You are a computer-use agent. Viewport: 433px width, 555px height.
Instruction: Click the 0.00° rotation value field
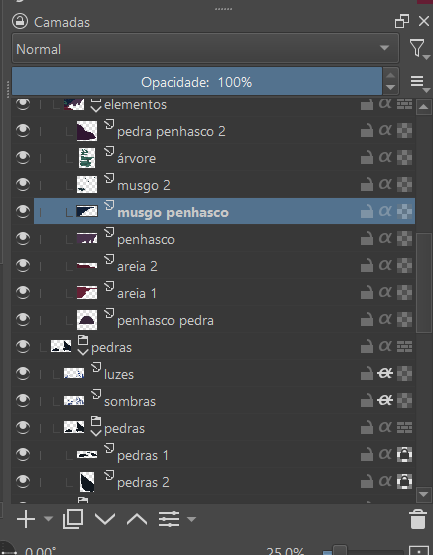[41, 550]
